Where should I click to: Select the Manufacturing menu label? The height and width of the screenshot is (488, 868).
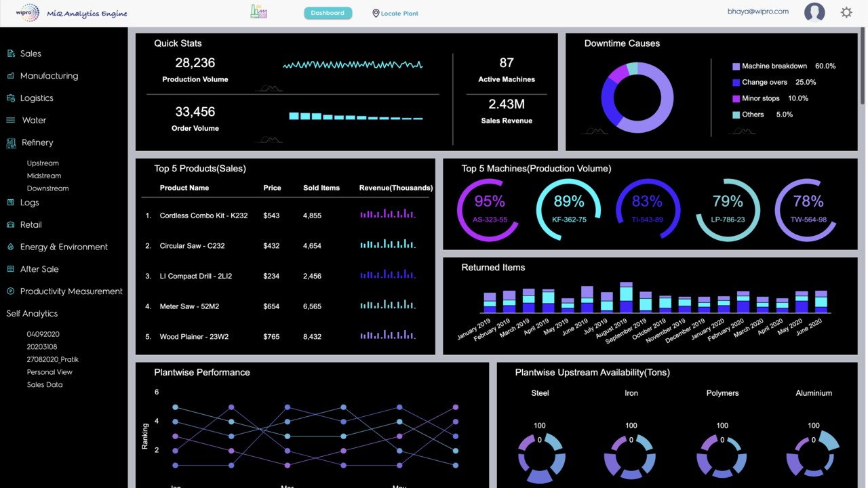[49, 76]
